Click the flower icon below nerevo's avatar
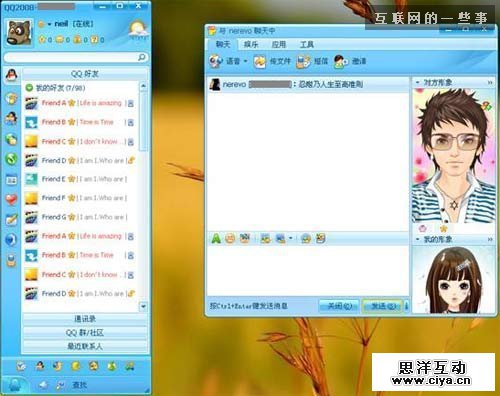The width and height of the screenshot is (500, 396). pyautogui.click(x=423, y=229)
